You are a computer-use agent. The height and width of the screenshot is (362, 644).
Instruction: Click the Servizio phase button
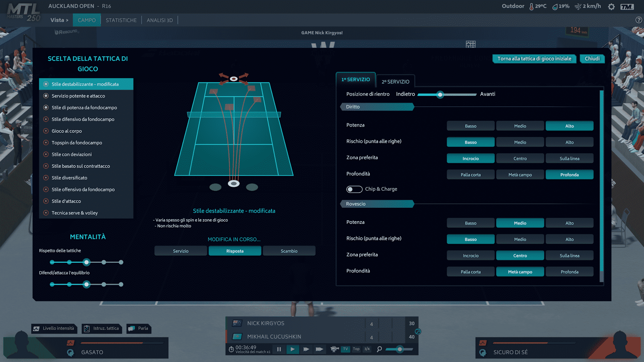[180, 251]
